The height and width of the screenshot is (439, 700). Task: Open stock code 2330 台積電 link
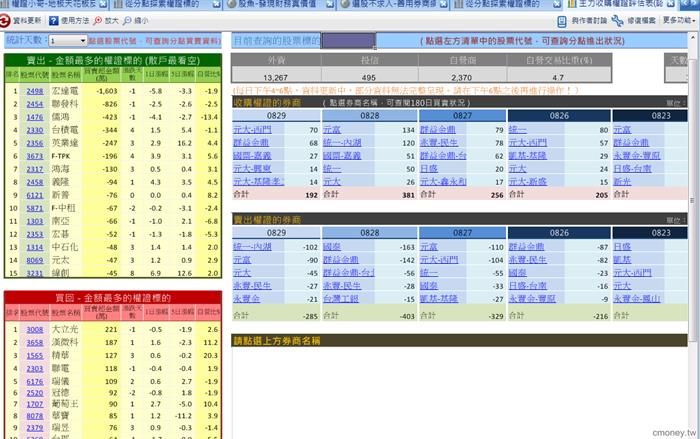pyautogui.click(x=34, y=130)
